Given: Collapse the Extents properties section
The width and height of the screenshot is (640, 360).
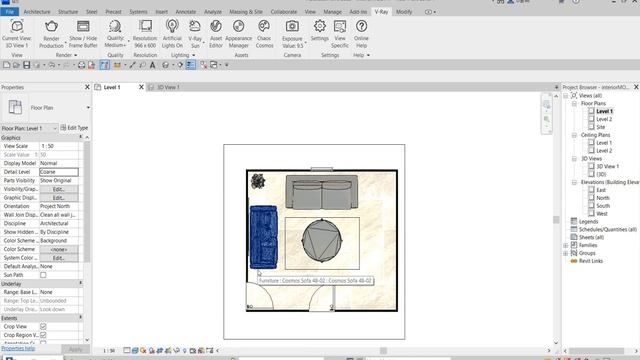Looking at the screenshot, I should pos(80,318).
